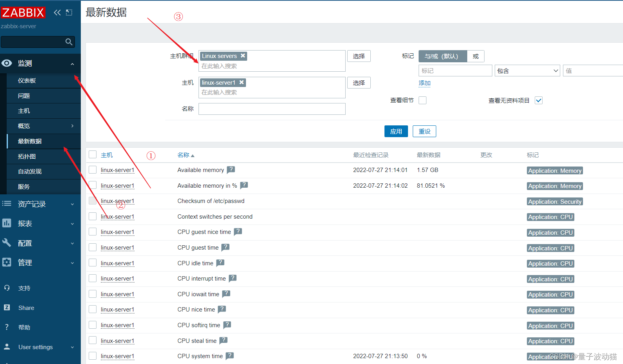Collapse the 监测 menu section

[72, 63]
